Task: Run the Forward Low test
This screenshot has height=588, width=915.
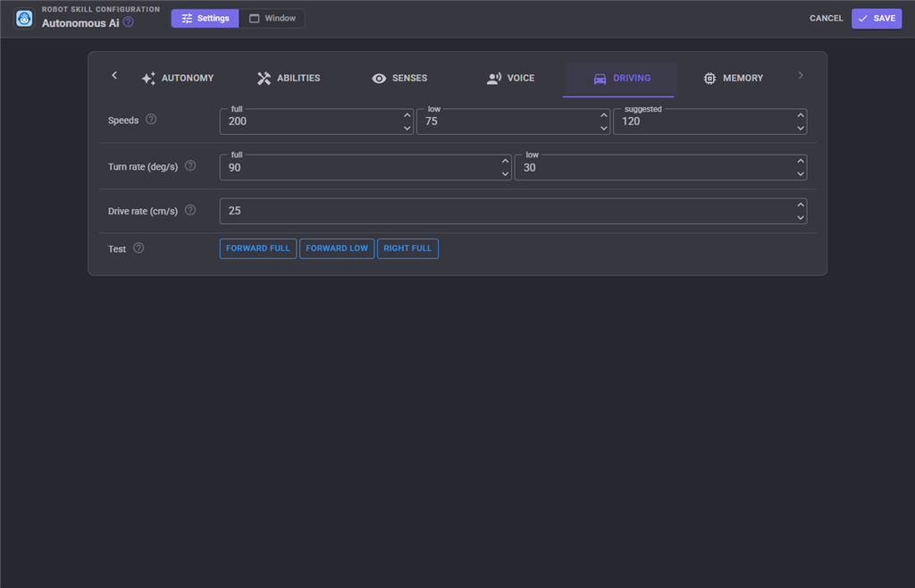Action: coord(337,248)
